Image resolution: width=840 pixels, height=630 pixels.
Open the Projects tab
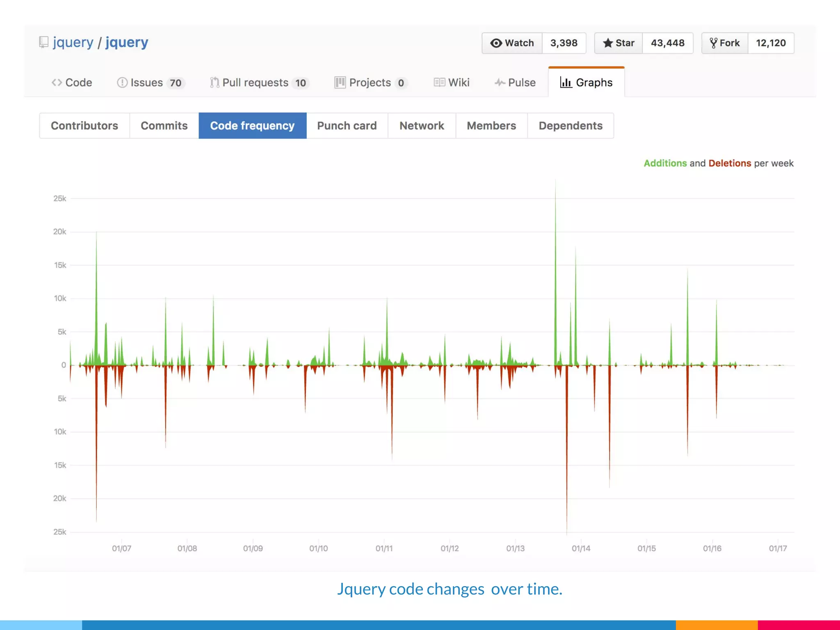370,82
